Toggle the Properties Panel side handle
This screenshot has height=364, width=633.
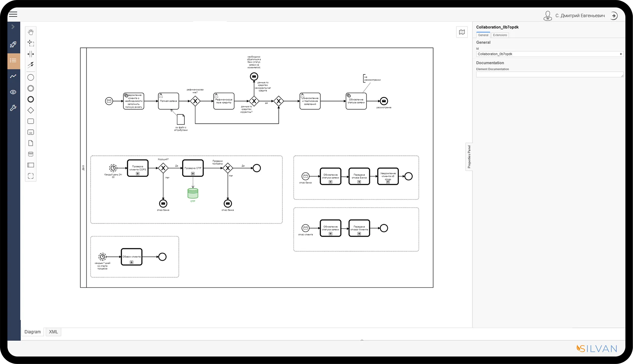pos(469,157)
